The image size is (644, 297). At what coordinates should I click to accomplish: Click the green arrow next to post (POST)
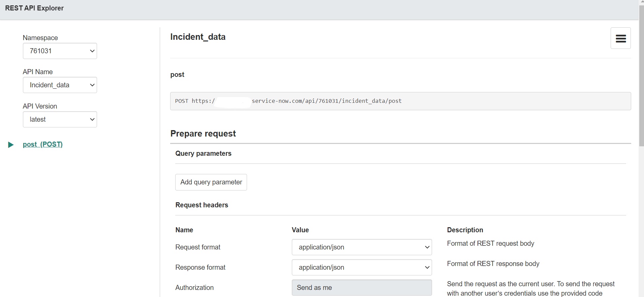[11, 145]
